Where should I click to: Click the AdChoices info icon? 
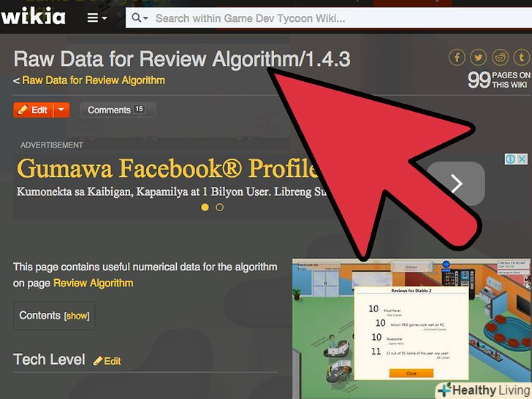tap(510, 159)
